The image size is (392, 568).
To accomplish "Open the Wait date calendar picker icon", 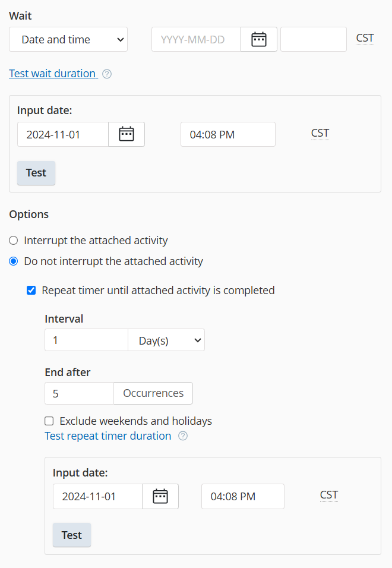I will pyautogui.click(x=258, y=40).
